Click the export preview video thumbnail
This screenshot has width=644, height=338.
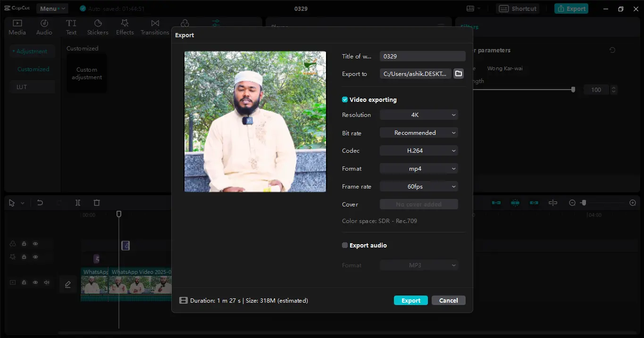(255, 122)
